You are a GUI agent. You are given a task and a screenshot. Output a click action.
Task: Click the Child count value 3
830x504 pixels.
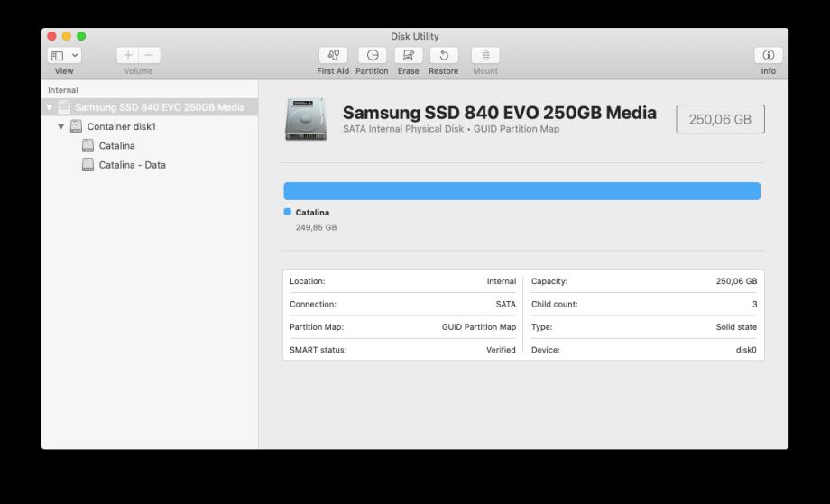pyautogui.click(x=755, y=304)
